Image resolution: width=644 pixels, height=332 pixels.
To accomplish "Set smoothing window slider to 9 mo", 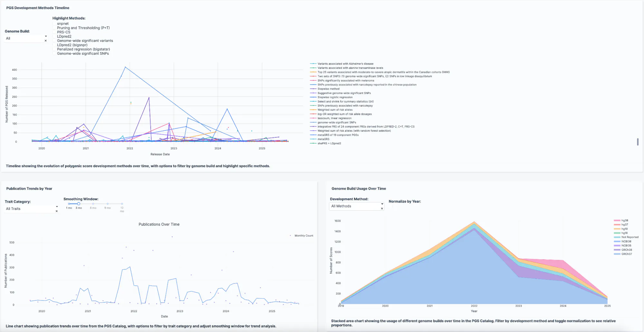I will [x=108, y=204].
